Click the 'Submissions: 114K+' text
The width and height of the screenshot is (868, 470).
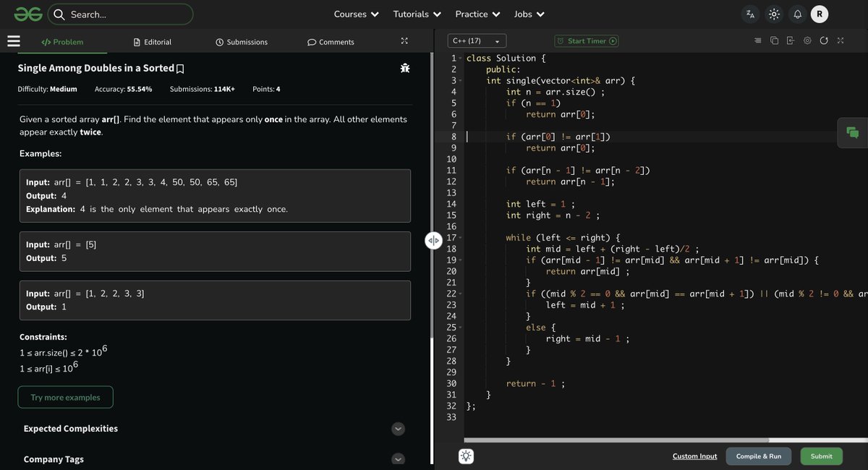[x=203, y=89]
